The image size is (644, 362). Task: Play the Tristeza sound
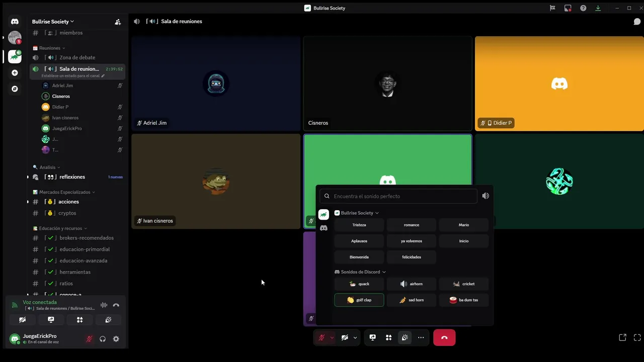[359, 225]
